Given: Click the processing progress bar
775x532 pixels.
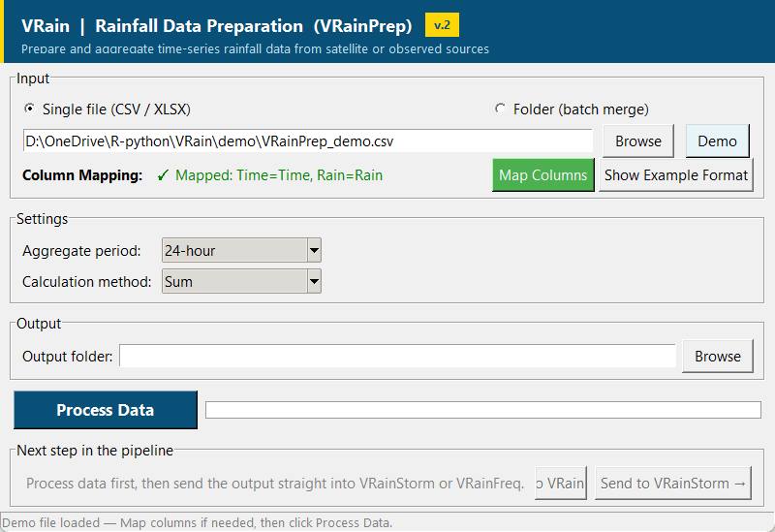Looking at the screenshot, I should click(482, 410).
